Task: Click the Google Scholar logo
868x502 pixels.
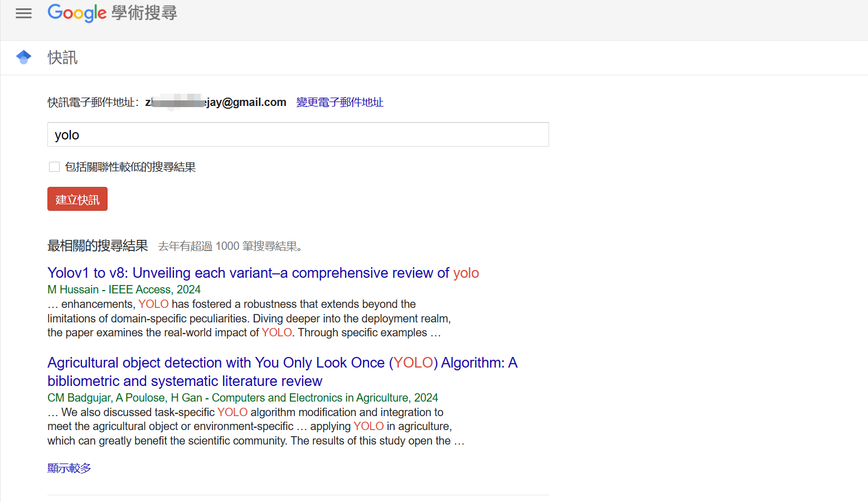Action: pos(112,13)
